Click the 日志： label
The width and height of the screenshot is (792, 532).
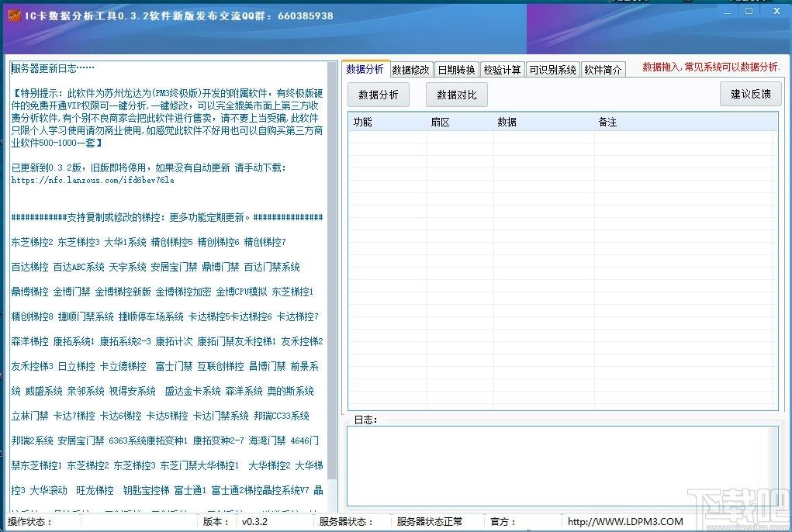[x=365, y=420]
